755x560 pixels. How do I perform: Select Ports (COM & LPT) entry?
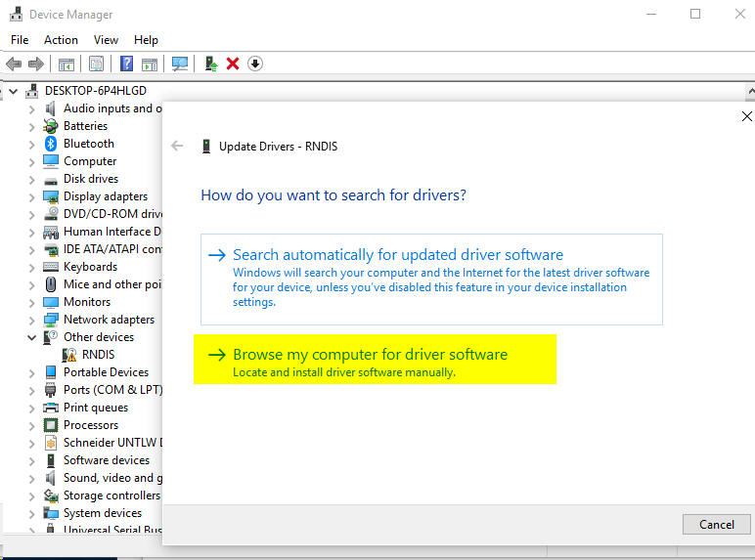pos(112,390)
